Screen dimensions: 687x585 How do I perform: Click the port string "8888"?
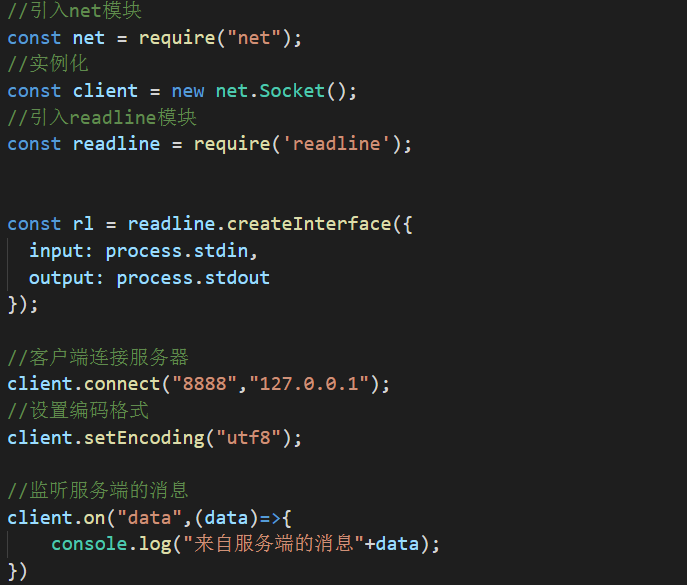205,384
